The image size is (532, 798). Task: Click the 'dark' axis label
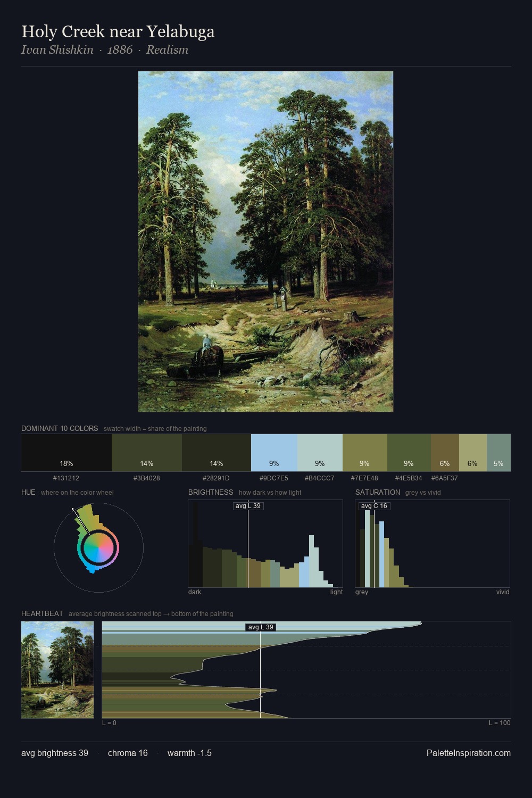pos(195,592)
